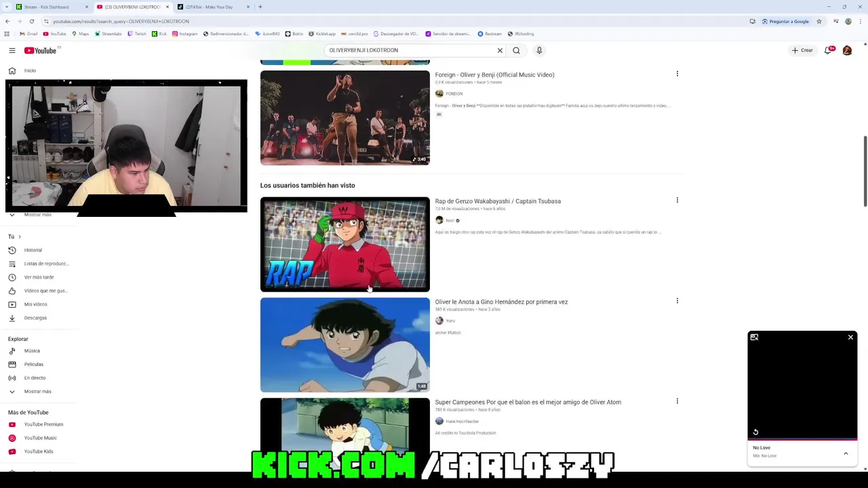This screenshot has height=488, width=868.
Task: Open YouTube Music link
Action: [x=39, y=438]
